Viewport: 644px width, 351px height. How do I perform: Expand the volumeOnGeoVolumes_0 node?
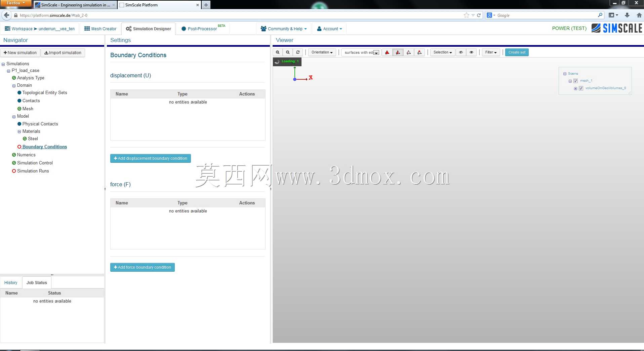pyautogui.click(x=575, y=88)
